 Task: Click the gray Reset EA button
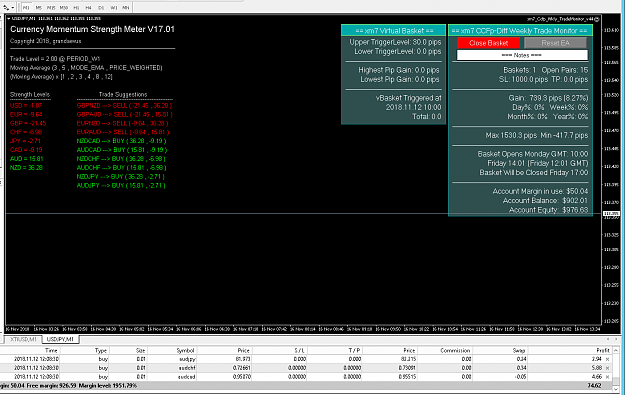click(x=555, y=43)
